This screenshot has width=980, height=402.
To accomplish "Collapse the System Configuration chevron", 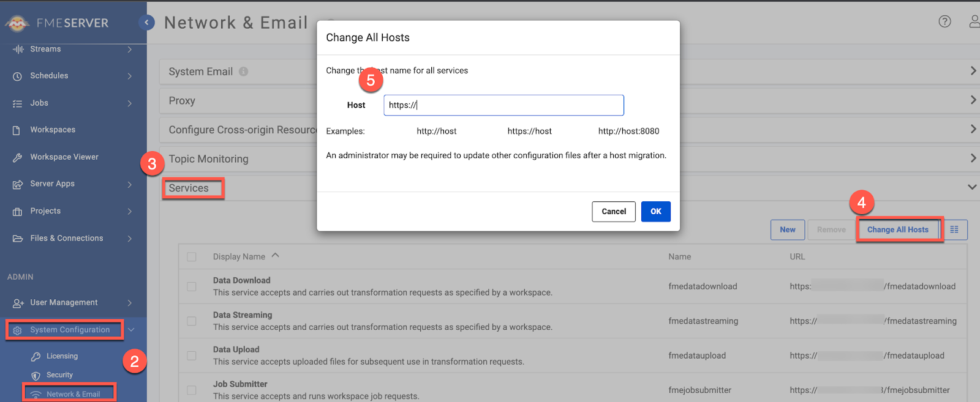I will (x=131, y=330).
